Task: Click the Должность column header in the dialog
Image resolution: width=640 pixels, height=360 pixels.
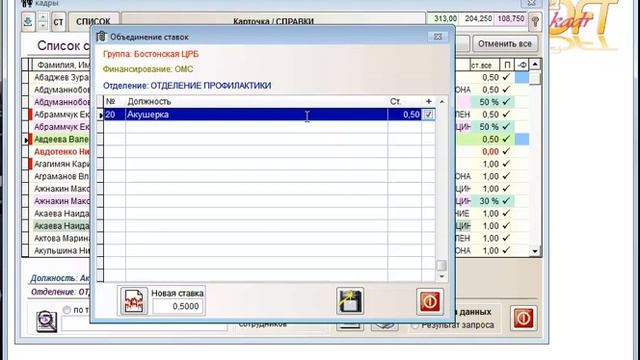Action: point(257,102)
